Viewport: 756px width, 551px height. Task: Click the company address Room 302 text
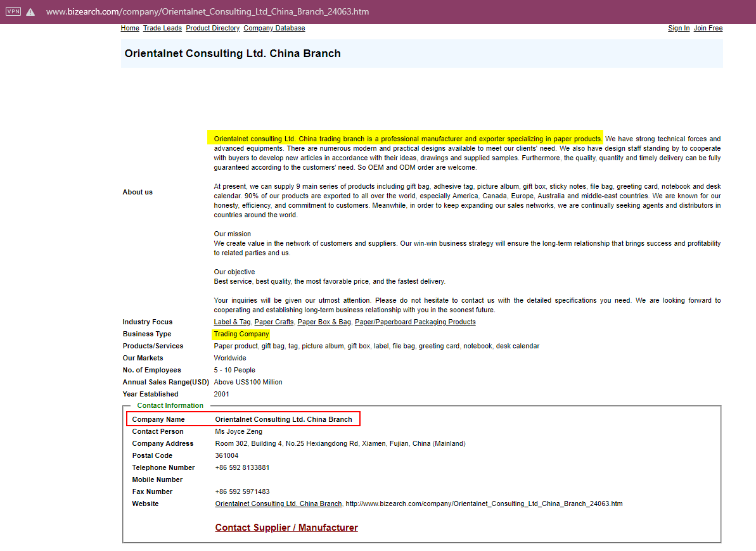pyautogui.click(x=340, y=443)
